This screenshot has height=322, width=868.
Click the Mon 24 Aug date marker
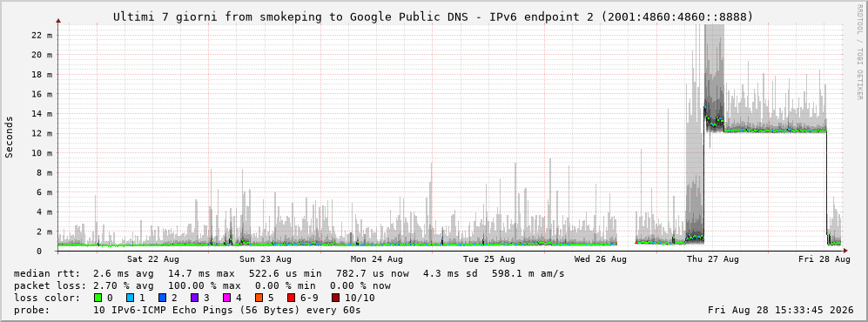pos(376,259)
